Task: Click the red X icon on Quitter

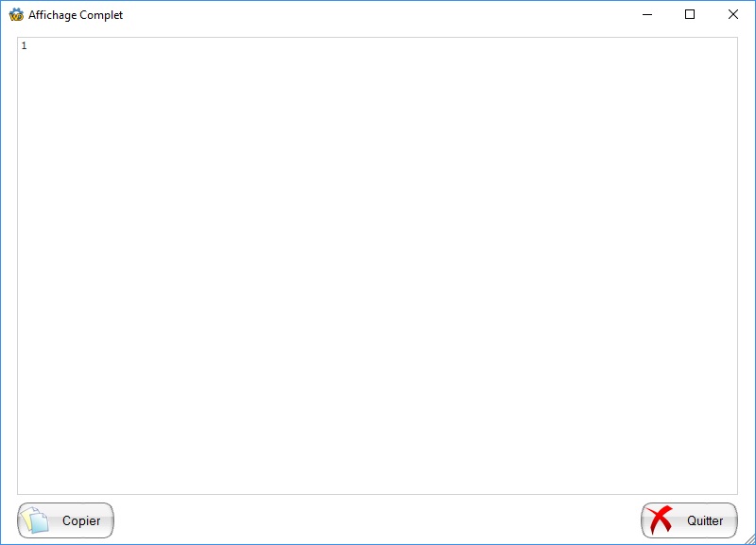Action: click(x=661, y=520)
